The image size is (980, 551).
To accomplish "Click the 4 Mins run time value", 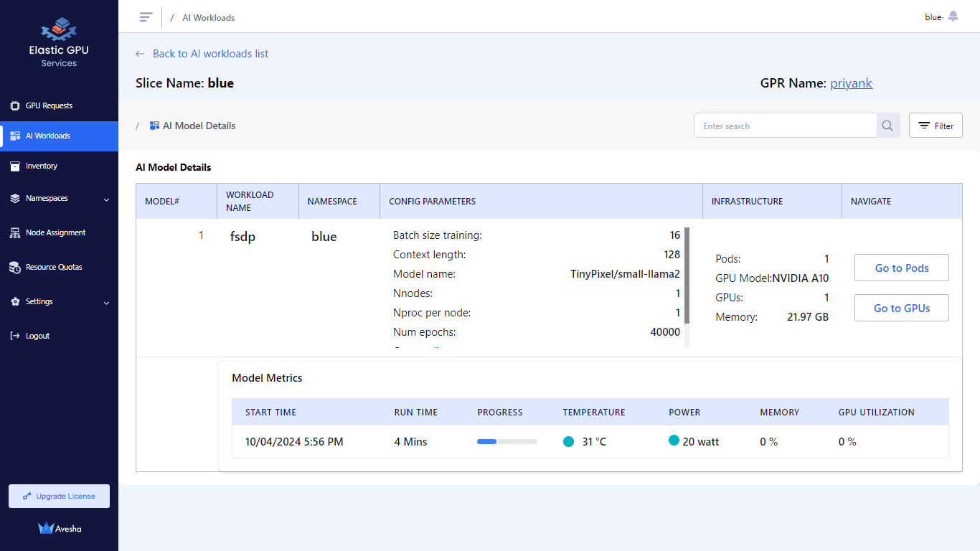I will coord(410,442).
